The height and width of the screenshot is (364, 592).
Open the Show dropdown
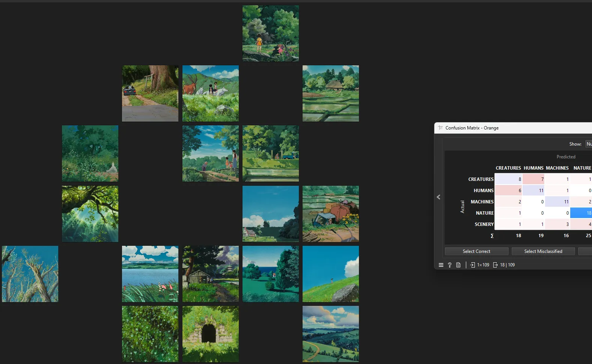click(x=589, y=144)
